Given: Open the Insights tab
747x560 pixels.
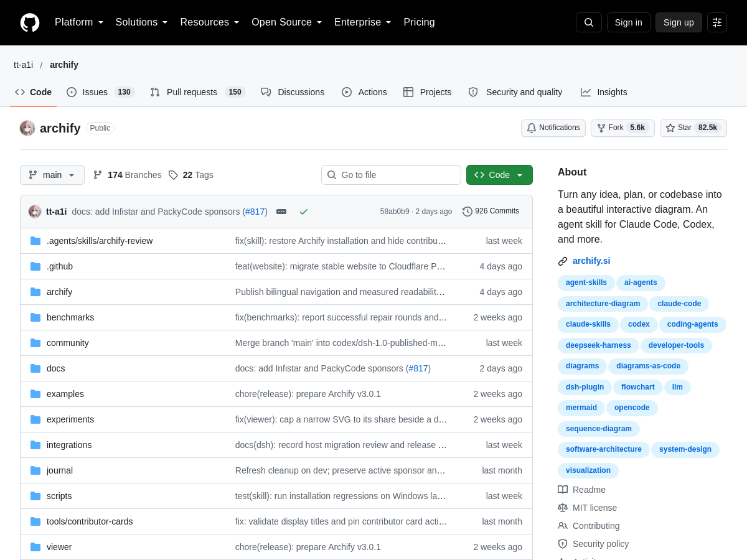Looking at the screenshot, I should 604,92.
